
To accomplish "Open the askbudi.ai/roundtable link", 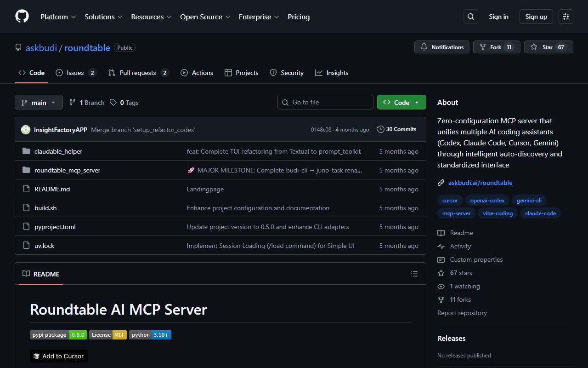I will tap(480, 183).
